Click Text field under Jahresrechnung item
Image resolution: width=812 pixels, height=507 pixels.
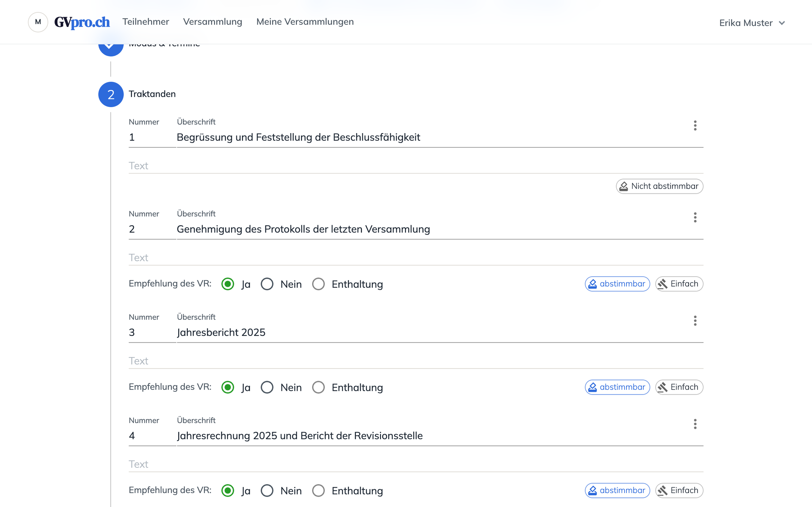tap(416, 464)
